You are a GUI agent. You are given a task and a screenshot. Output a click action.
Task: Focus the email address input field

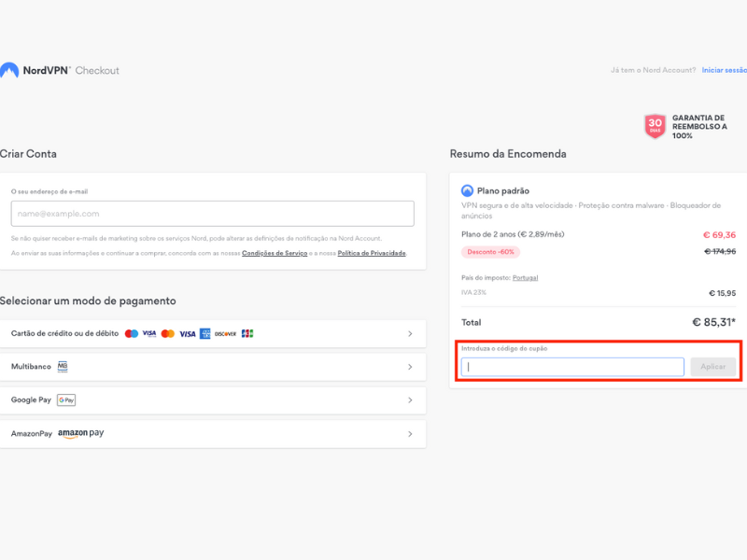coord(213,214)
